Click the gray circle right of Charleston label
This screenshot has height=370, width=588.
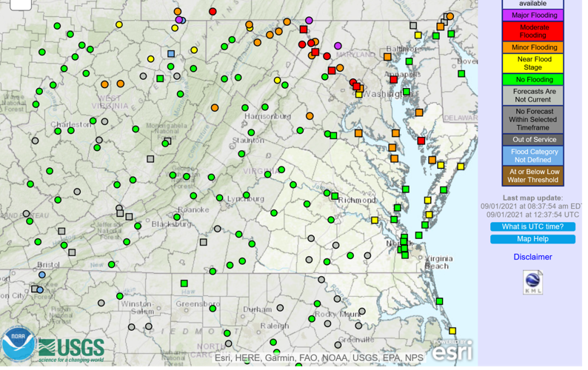pyautogui.click(x=104, y=121)
